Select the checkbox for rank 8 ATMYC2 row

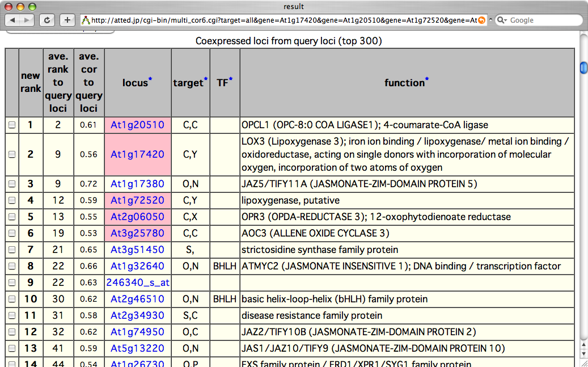pyautogui.click(x=12, y=267)
